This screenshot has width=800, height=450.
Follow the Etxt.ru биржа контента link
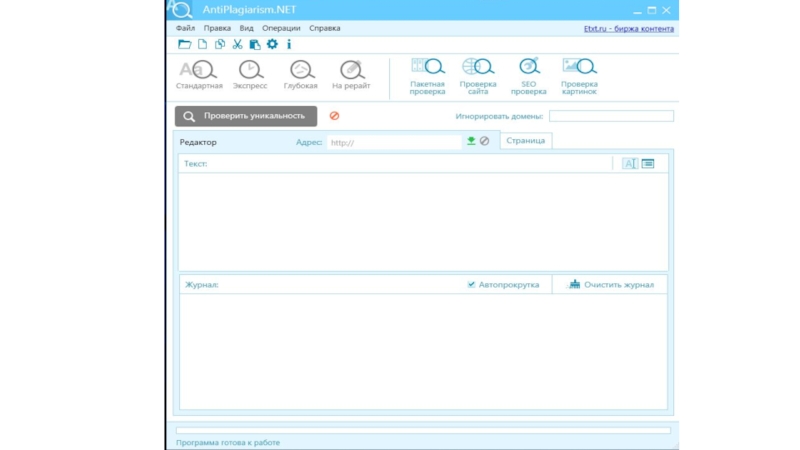click(x=628, y=29)
